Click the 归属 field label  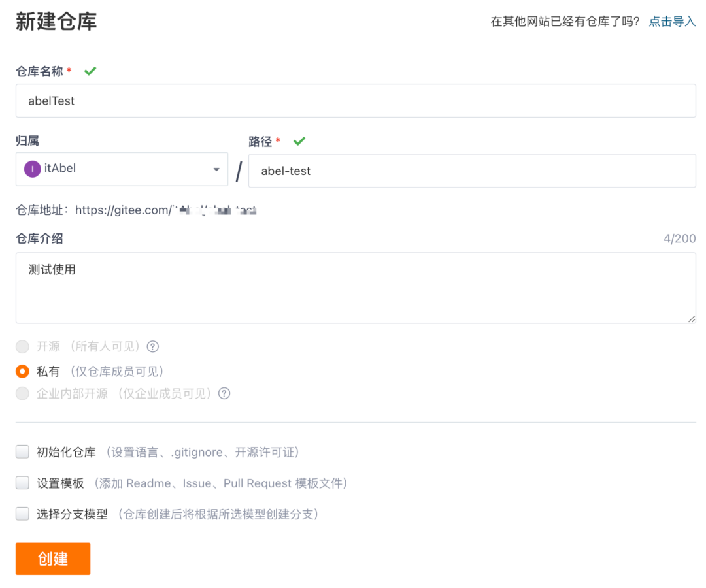click(x=27, y=141)
